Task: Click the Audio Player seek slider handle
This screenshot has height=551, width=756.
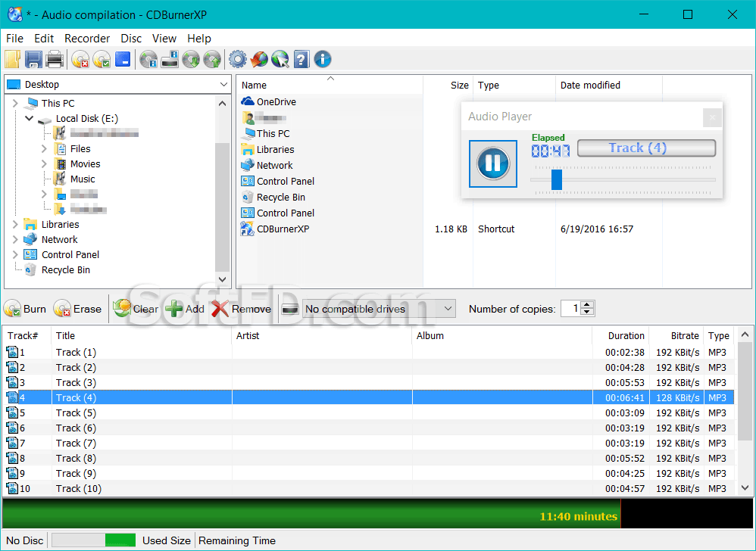Action: [x=556, y=179]
